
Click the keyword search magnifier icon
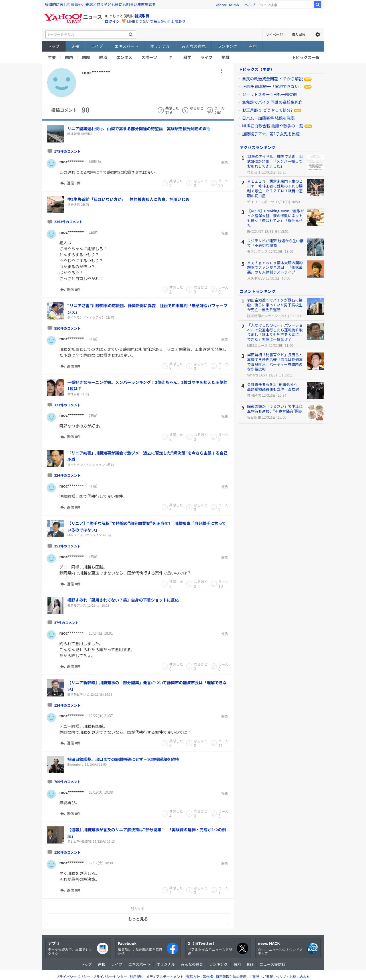[x=131, y=34]
